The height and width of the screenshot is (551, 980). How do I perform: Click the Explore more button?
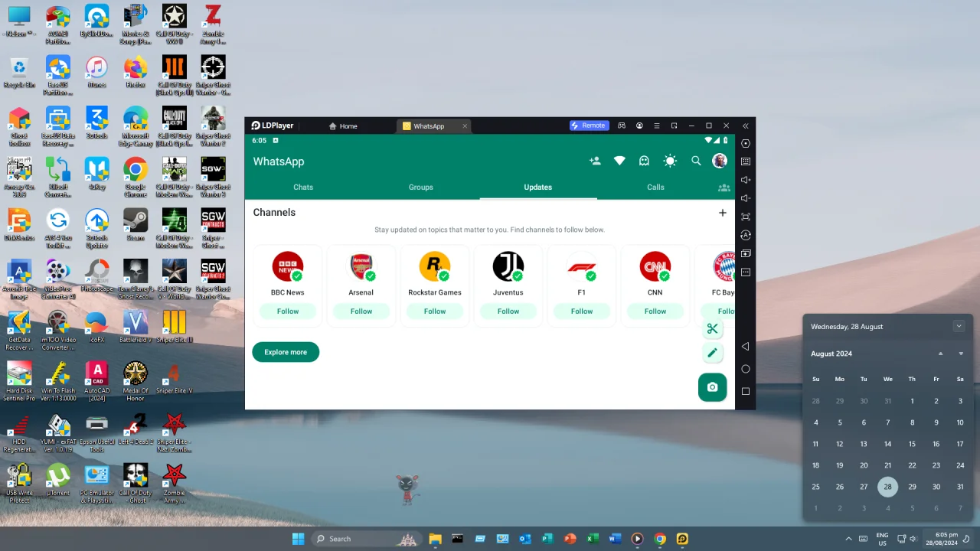point(286,352)
